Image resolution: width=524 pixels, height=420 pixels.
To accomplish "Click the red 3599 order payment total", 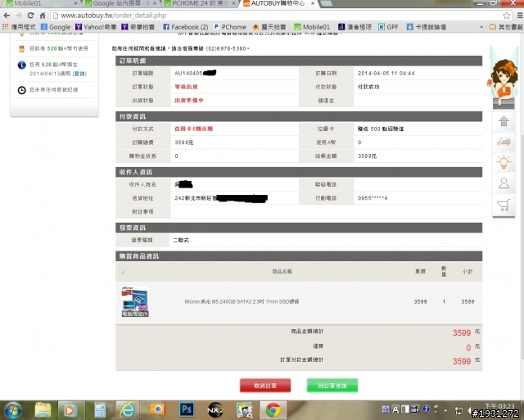I will point(462,361).
